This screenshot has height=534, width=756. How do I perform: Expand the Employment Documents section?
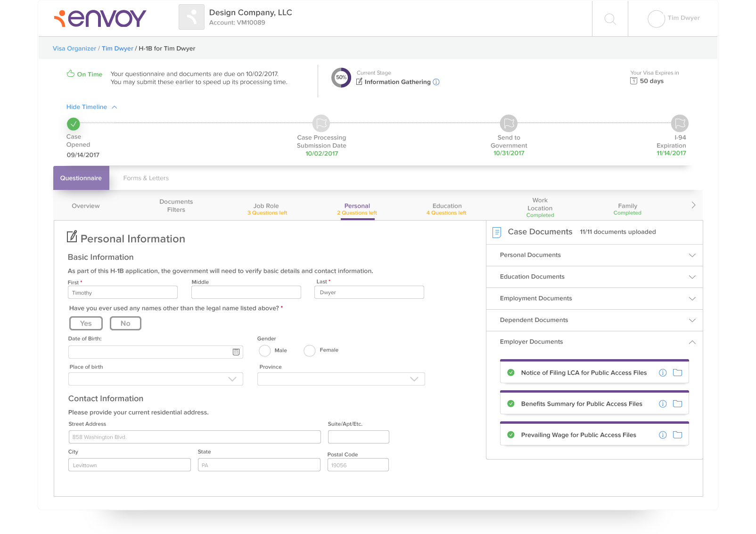[594, 298]
